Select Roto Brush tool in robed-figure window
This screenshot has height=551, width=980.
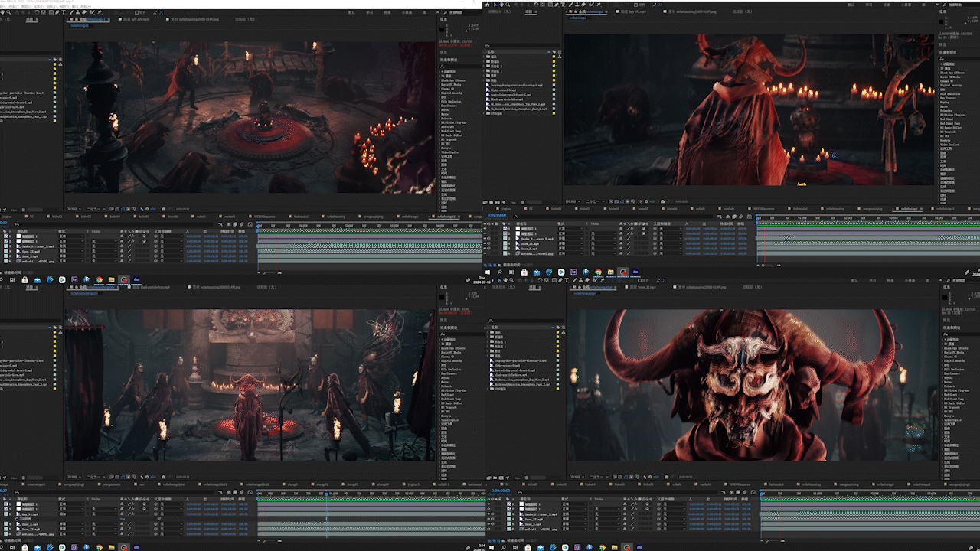coord(591,5)
